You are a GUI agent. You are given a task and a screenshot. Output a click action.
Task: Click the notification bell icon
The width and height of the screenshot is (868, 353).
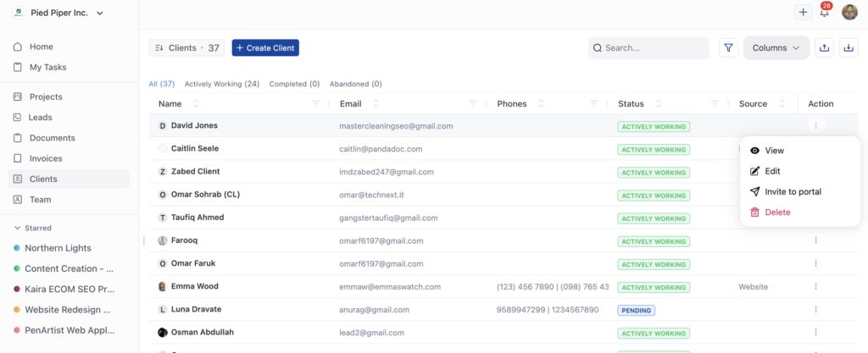tap(825, 13)
